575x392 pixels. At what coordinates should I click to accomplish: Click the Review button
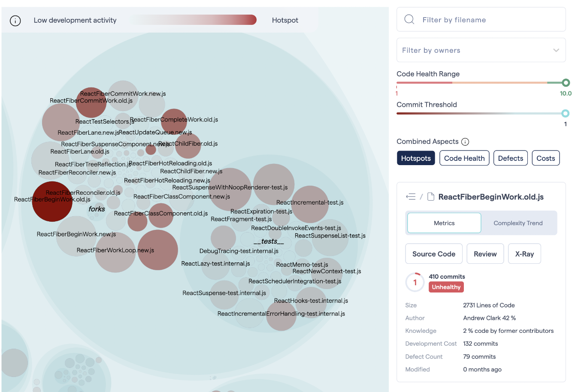click(485, 254)
